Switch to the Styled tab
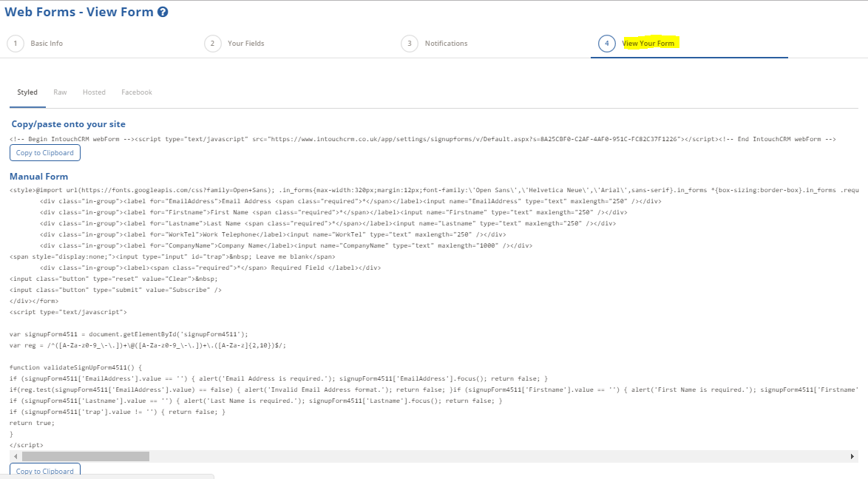Screen dimensions: 868x479 pyautogui.click(x=27, y=92)
